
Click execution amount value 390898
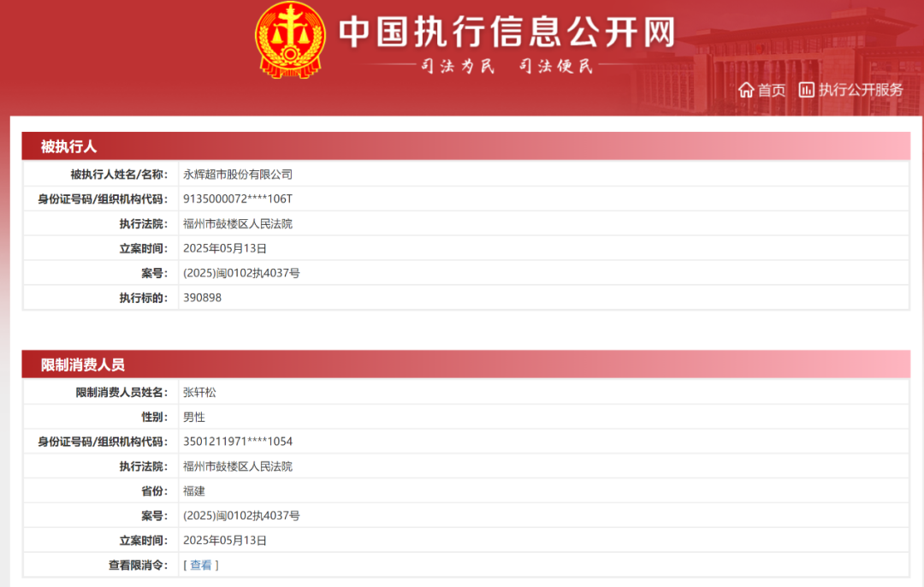[x=202, y=299]
